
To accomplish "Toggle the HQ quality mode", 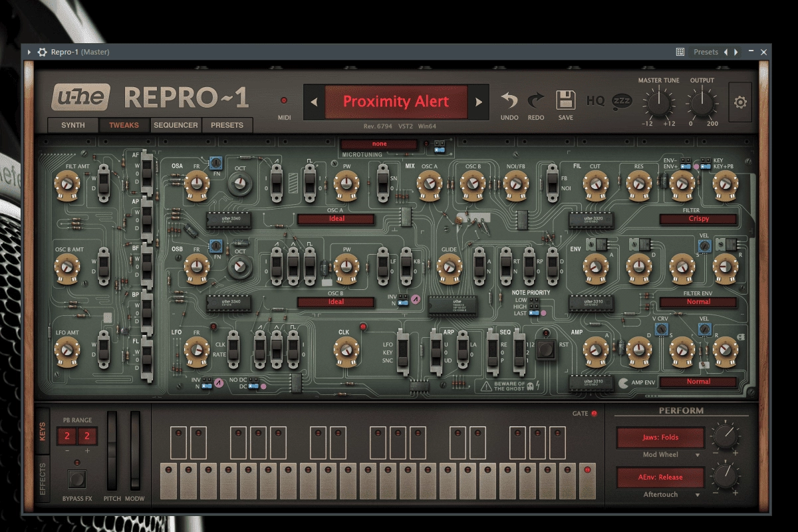I will [x=595, y=101].
